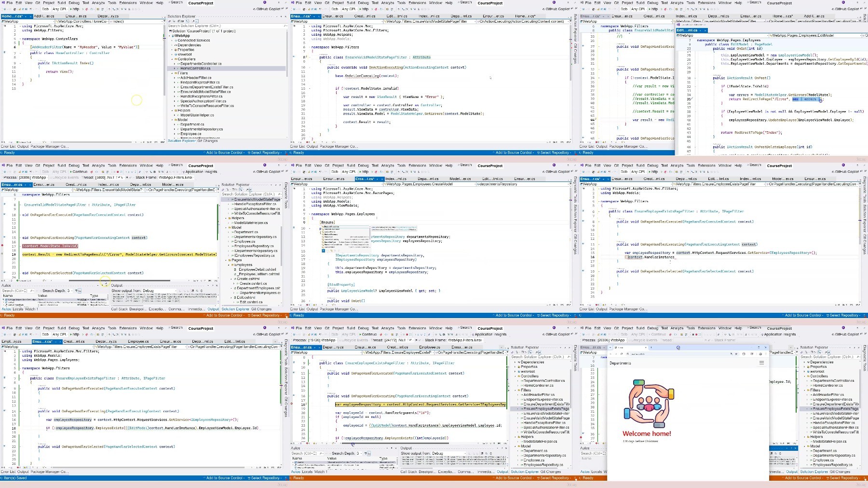Image resolution: width=868 pixels, height=488 pixels.
Task: Toggle auto-hide pin of HomeController window's Solution Explorer
Action: coord(281,16)
